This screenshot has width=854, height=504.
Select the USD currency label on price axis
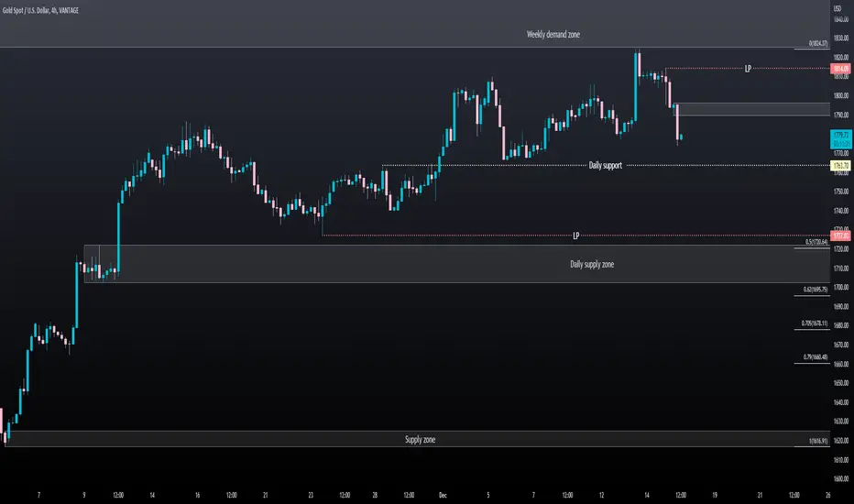[x=838, y=8]
